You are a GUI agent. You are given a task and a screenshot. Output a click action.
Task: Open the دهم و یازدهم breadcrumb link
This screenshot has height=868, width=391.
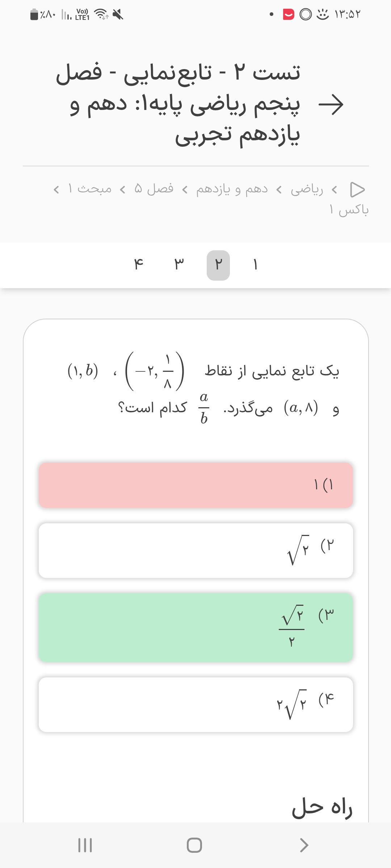pyautogui.click(x=232, y=190)
